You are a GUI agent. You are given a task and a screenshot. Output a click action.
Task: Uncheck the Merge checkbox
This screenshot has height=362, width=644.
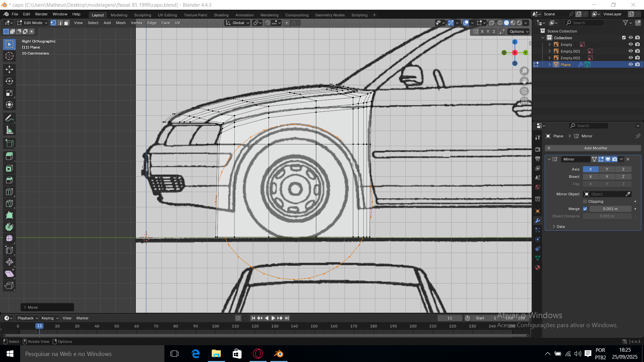(x=585, y=209)
